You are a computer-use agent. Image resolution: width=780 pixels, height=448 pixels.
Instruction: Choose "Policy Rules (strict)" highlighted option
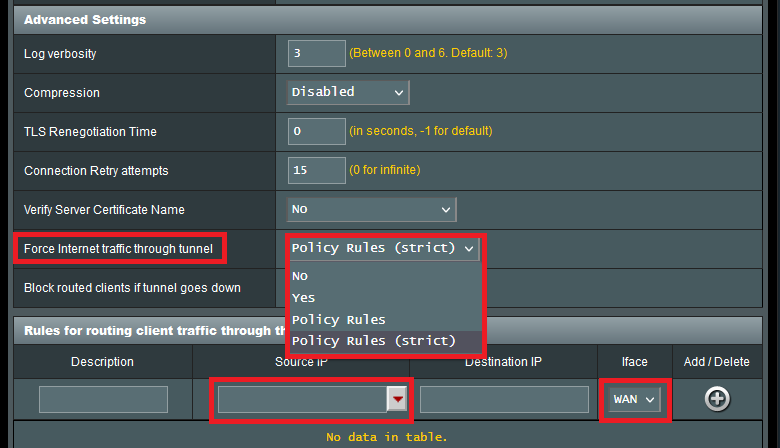[x=373, y=341]
